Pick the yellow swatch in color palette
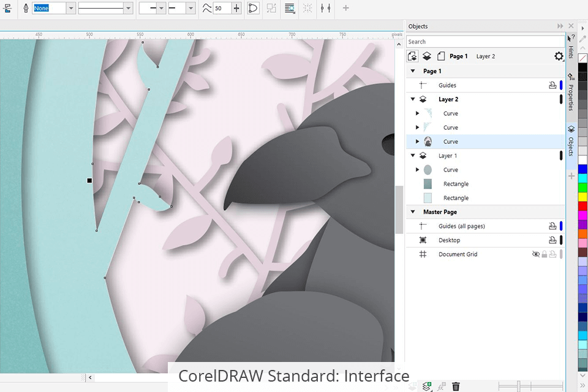This screenshot has height=392, width=588. point(582,197)
